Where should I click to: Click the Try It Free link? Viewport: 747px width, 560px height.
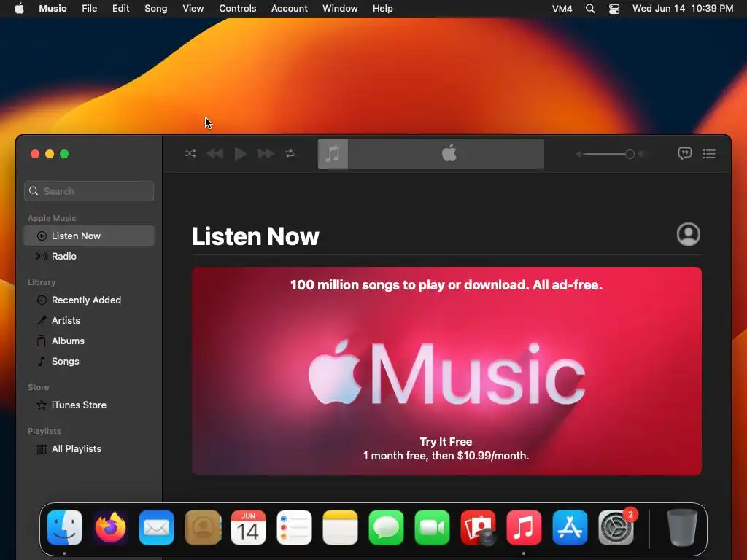(x=446, y=442)
